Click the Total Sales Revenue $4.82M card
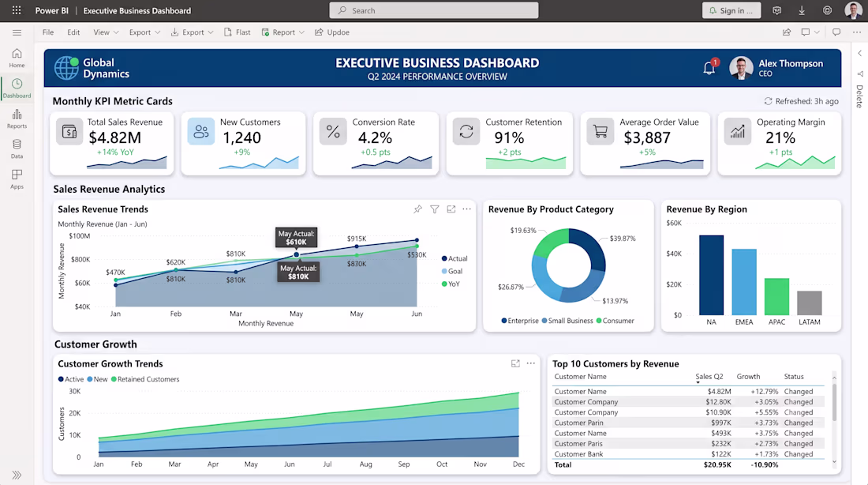Viewport: 868px width, 485px height. point(112,144)
